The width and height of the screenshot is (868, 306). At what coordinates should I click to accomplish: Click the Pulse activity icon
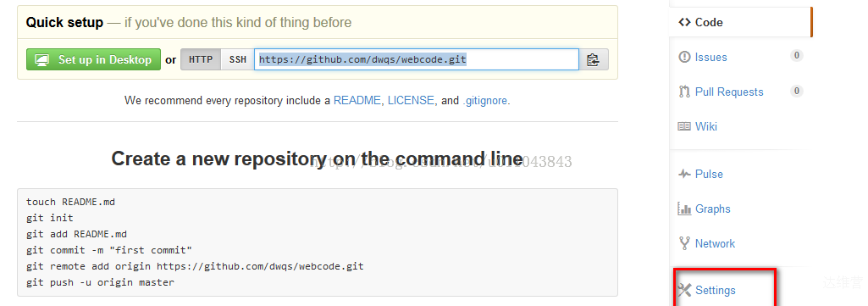[685, 174]
